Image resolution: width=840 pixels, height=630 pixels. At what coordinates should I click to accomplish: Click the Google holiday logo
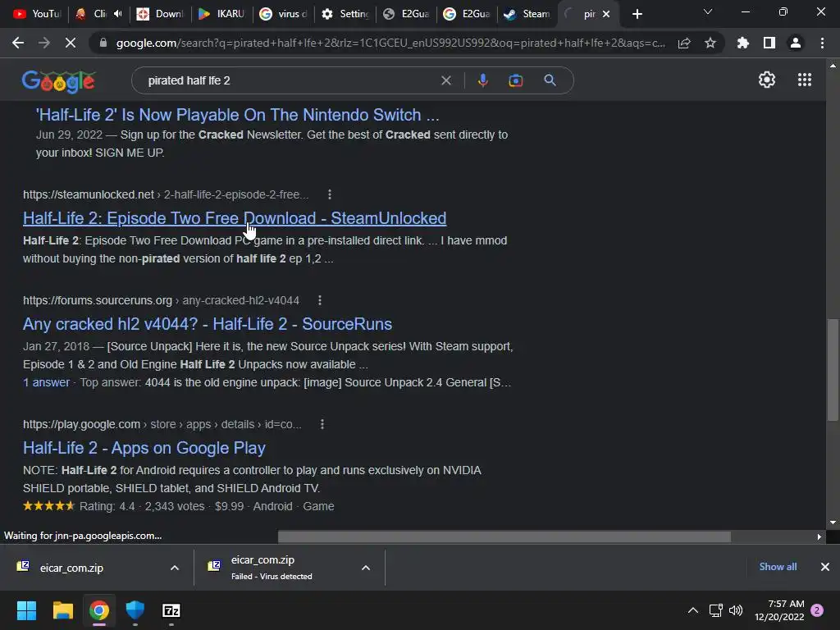point(59,81)
